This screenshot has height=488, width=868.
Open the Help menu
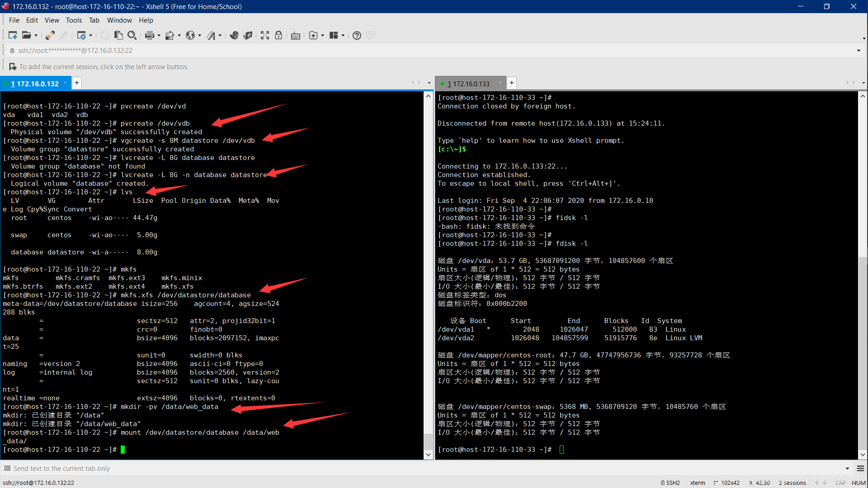tap(146, 20)
